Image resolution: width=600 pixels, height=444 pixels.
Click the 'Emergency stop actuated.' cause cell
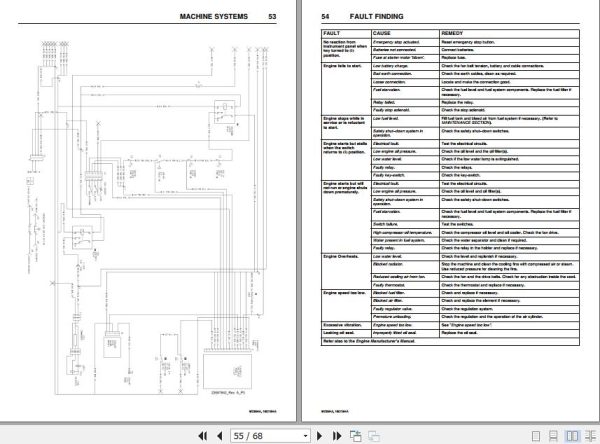click(x=405, y=42)
